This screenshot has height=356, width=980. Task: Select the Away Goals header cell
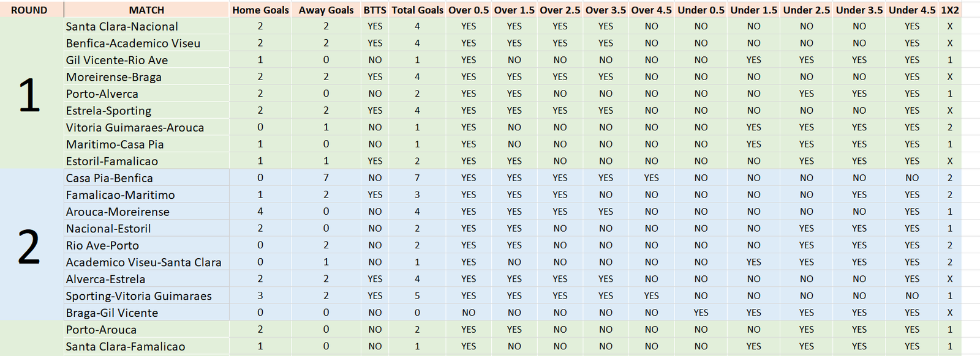326,10
